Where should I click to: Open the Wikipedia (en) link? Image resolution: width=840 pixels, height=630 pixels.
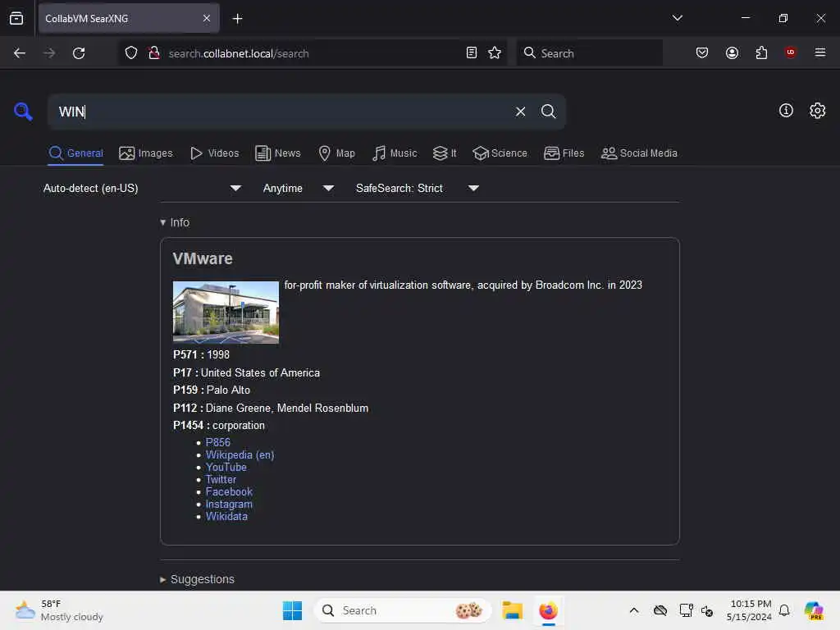coord(240,454)
